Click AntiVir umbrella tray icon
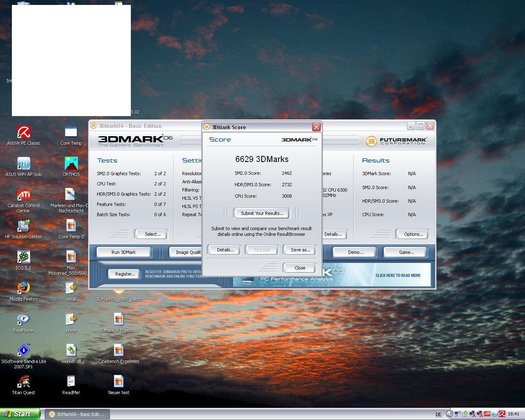This screenshot has height=420, width=525. point(502,414)
